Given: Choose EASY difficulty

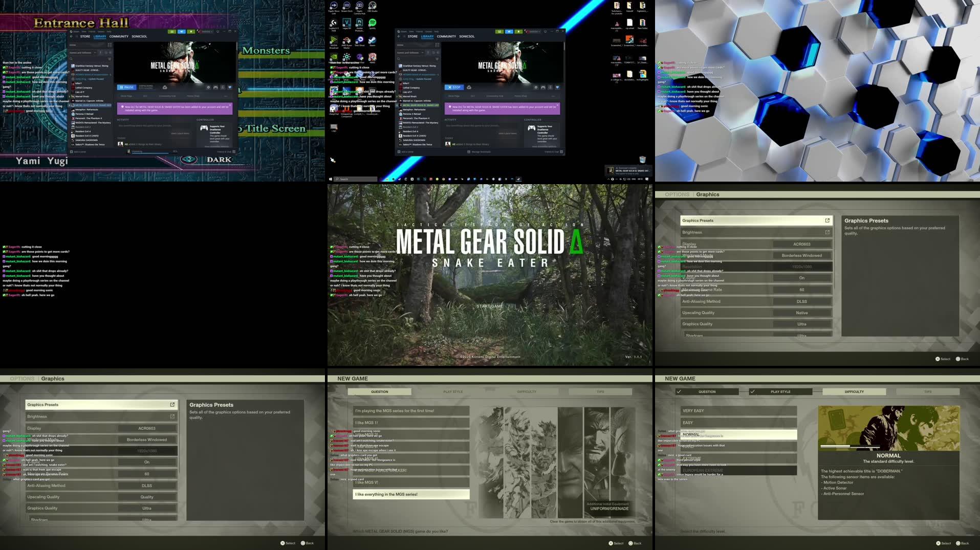Looking at the screenshot, I should pyautogui.click(x=738, y=423).
